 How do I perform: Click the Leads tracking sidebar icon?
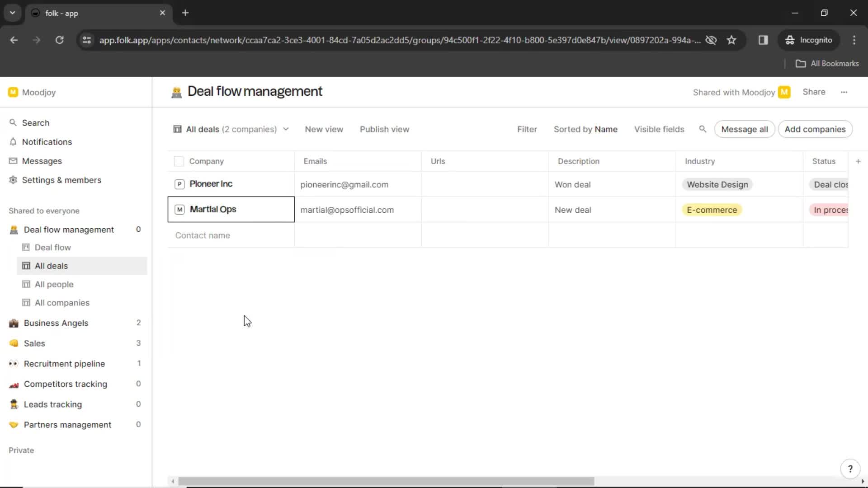coord(13,404)
